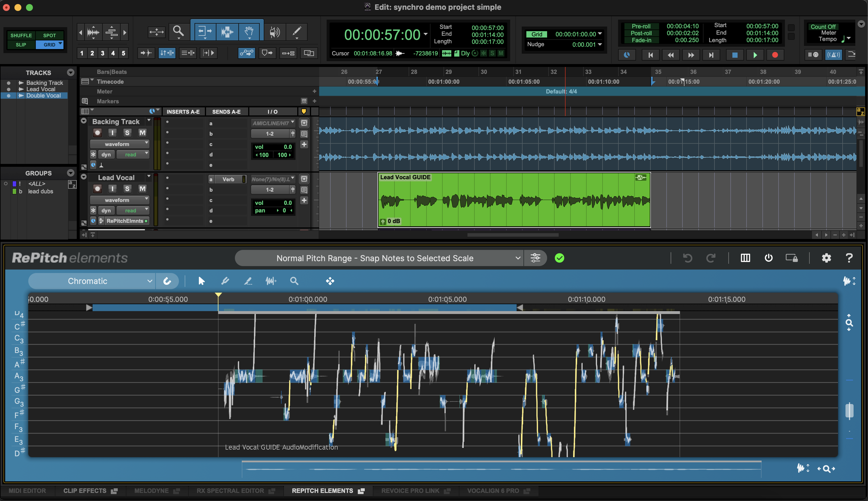
Task: Select the Zoomer magnifier tool
Action: [178, 32]
